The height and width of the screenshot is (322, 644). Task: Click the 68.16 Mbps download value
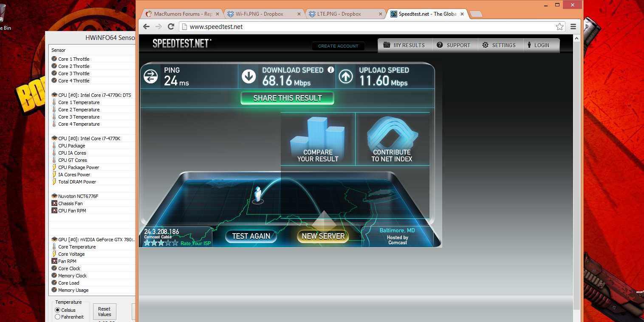[x=286, y=80]
